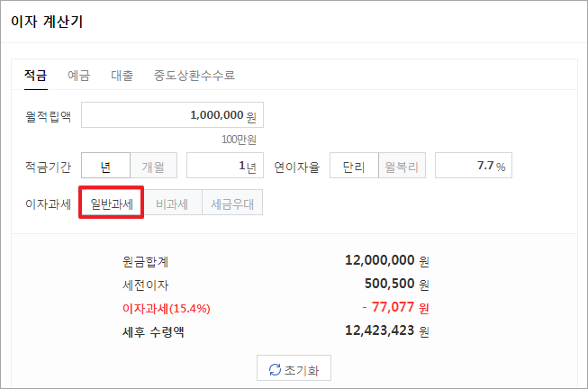The height and width of the screenshot is (389, 588).
Task: Switch to the 적금 tab
Action: pos(36,76)
